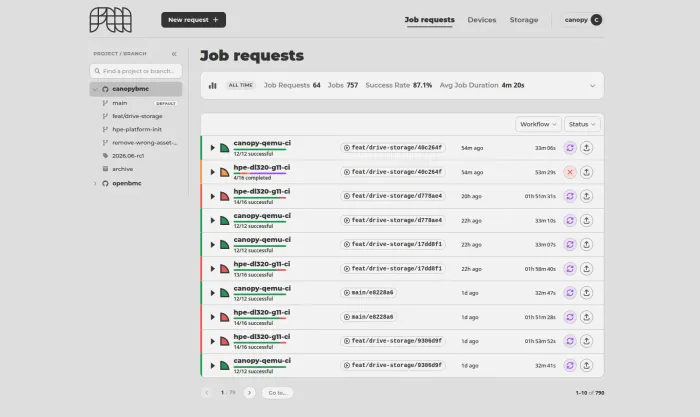Rerun the canopy-qemu-ci job lasting 32m 47s

(x=570, y=292)
